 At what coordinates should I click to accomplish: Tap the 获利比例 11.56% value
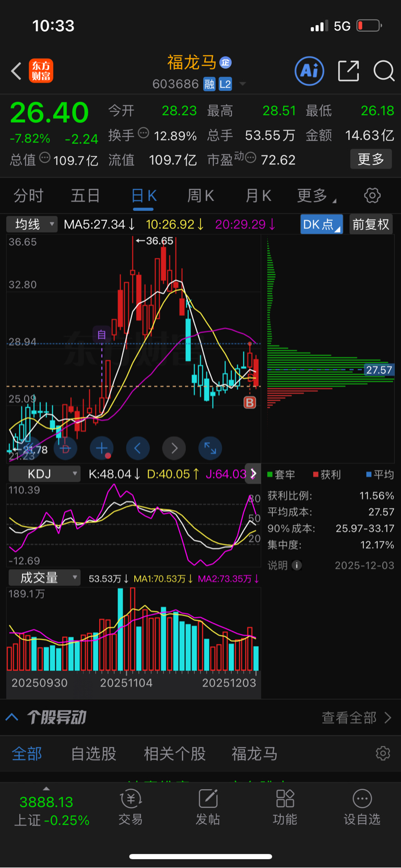click(376, 495)
